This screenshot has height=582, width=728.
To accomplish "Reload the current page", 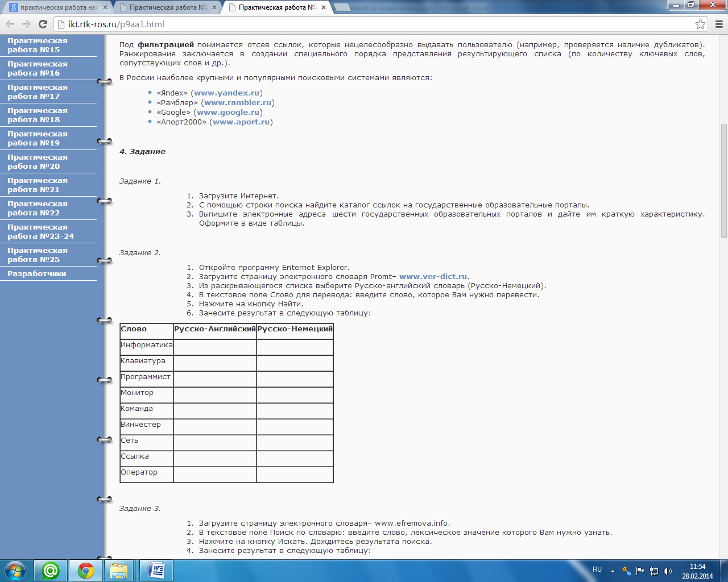I will (x=43, y=24).
